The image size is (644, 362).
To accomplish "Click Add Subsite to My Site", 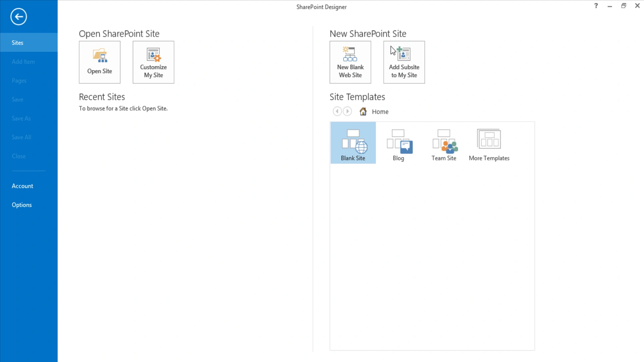I will point(404,62).
